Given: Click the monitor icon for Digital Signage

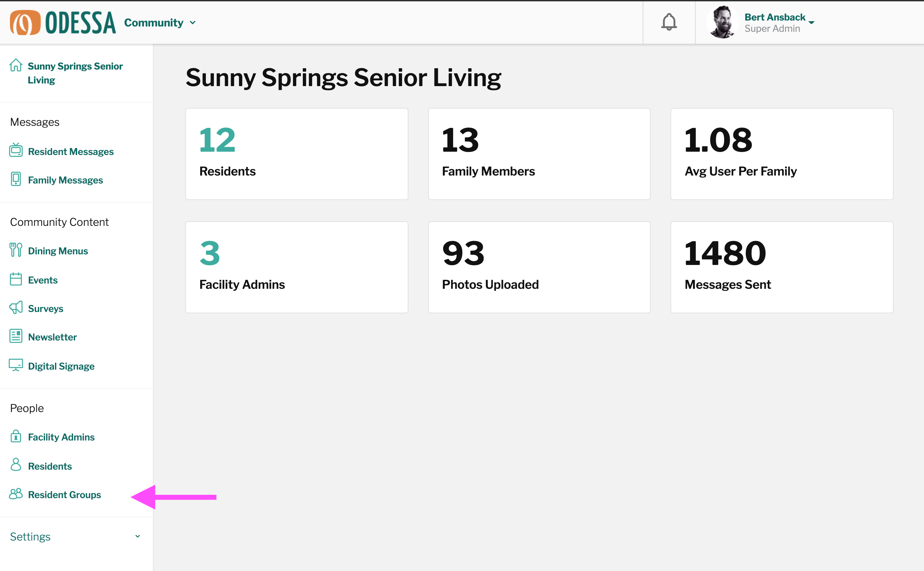Looking at the screenshot, I should click(16, 365).
